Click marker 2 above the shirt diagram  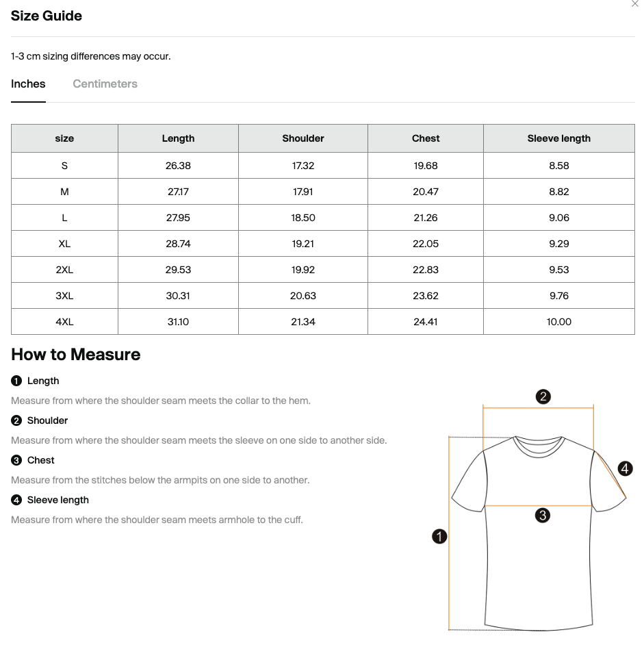pyautogui.click(x=543, y=396)
